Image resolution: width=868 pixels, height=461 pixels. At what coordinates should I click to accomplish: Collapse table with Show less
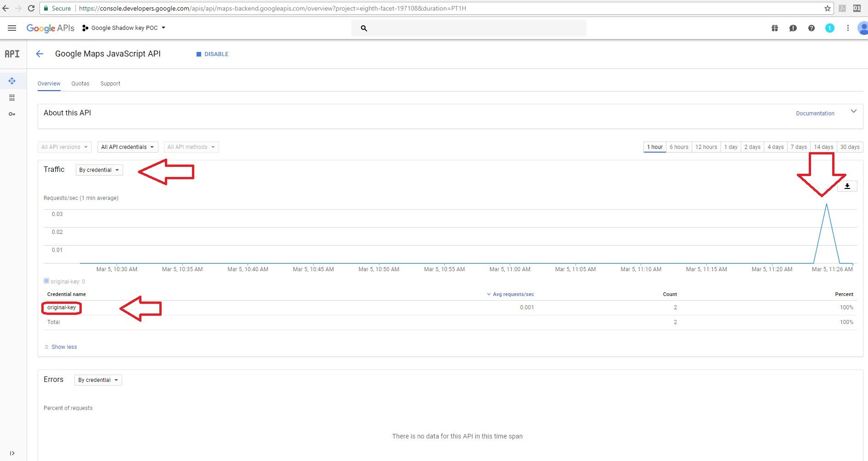click(61, 347)
